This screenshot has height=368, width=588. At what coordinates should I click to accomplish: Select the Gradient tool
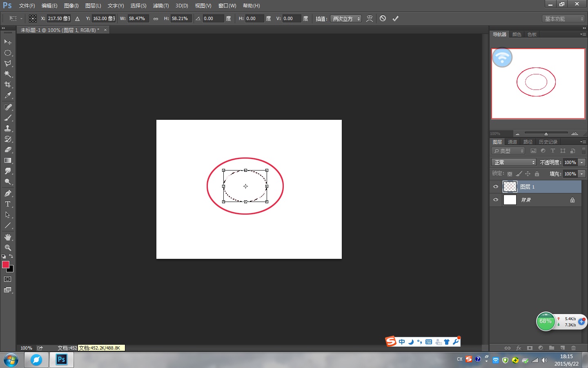pyautogui.click(x=8, y=160)
